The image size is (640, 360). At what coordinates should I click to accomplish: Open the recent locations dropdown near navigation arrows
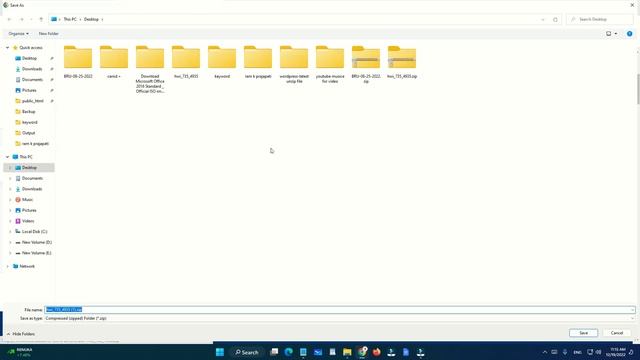[31, 19]
